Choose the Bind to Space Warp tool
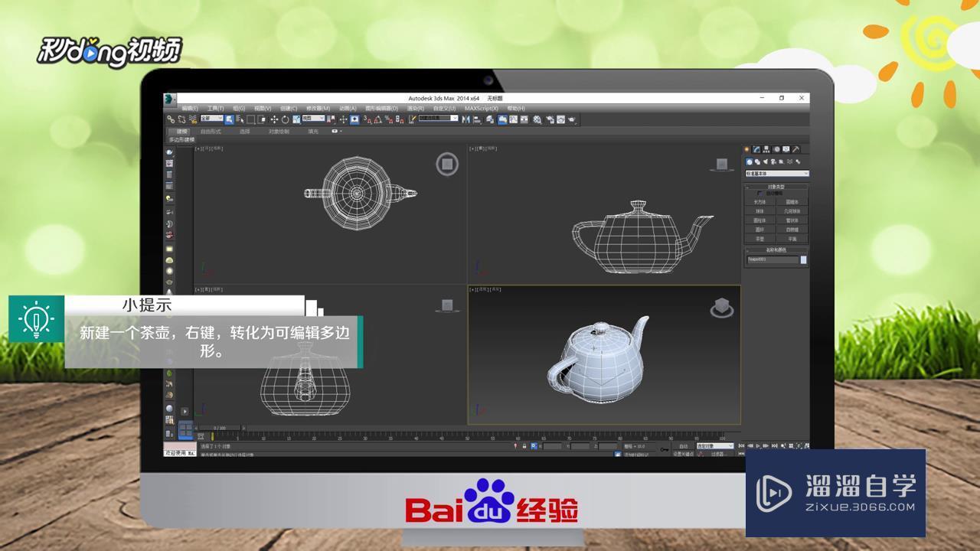 [x=192, y=119]
